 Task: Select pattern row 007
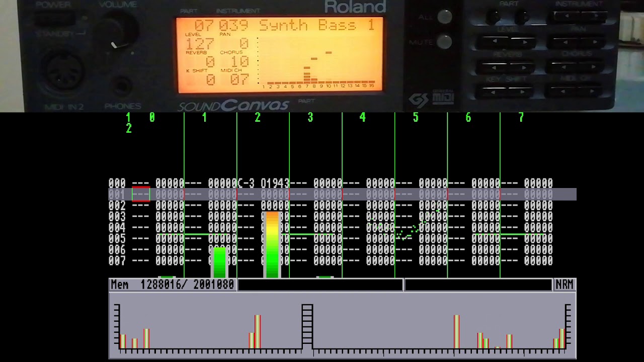331,260
